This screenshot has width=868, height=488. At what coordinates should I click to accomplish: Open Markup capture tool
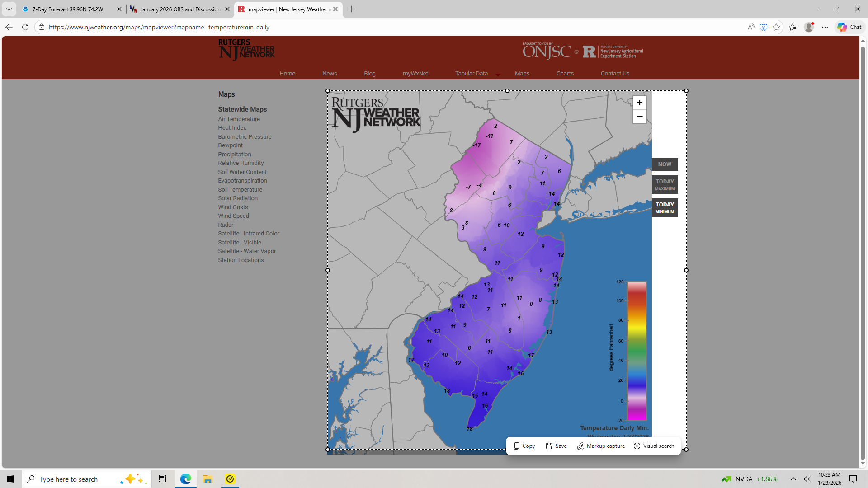click(x=601, y=446)
